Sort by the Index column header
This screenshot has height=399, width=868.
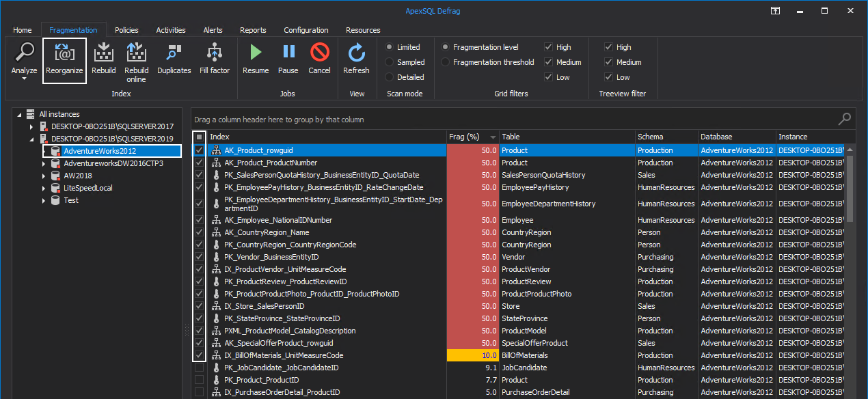coord(327,137)
